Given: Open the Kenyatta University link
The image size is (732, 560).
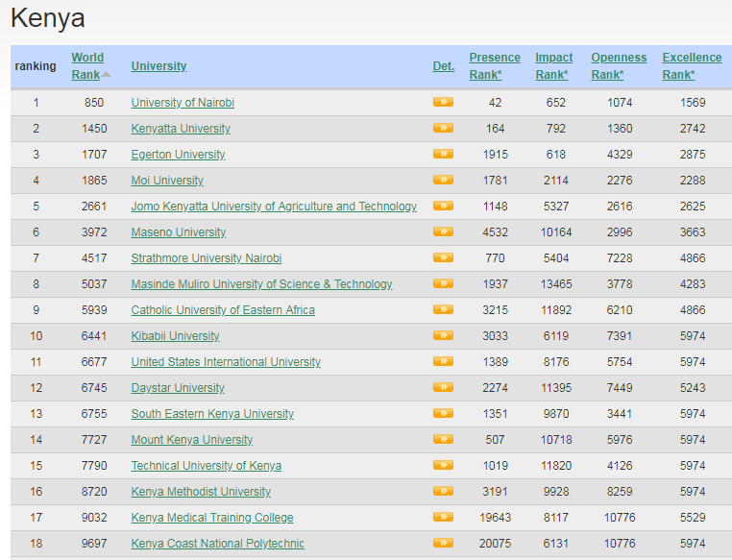Looking at the screenshot, I should (x=181, y=129).
